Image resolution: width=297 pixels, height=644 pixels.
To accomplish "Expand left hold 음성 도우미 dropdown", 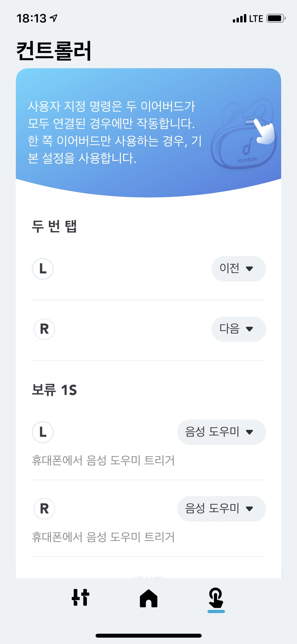I will 221,432.
